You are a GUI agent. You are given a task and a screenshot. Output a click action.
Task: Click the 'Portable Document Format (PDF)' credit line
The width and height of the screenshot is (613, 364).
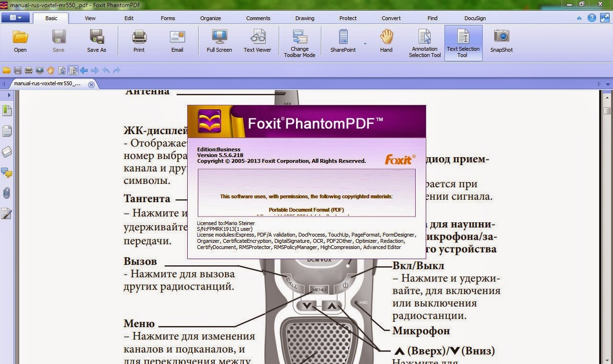(x=306, y=210)
